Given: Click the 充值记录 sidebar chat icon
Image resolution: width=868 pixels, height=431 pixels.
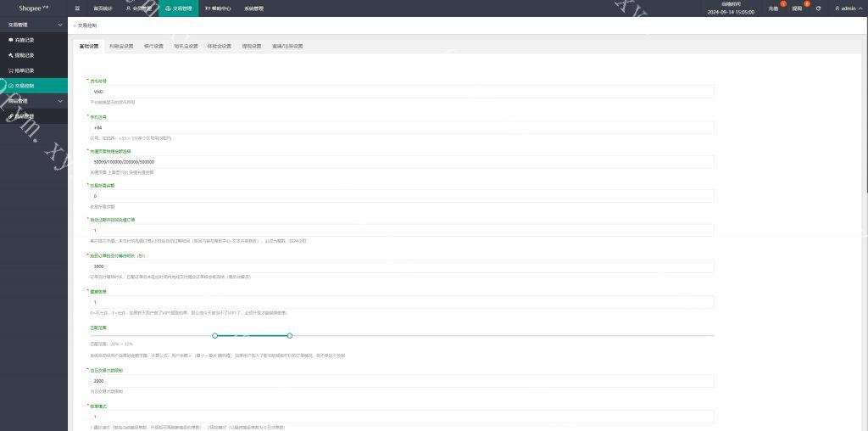Looking at the screenshot, I should tap(10, 40).
